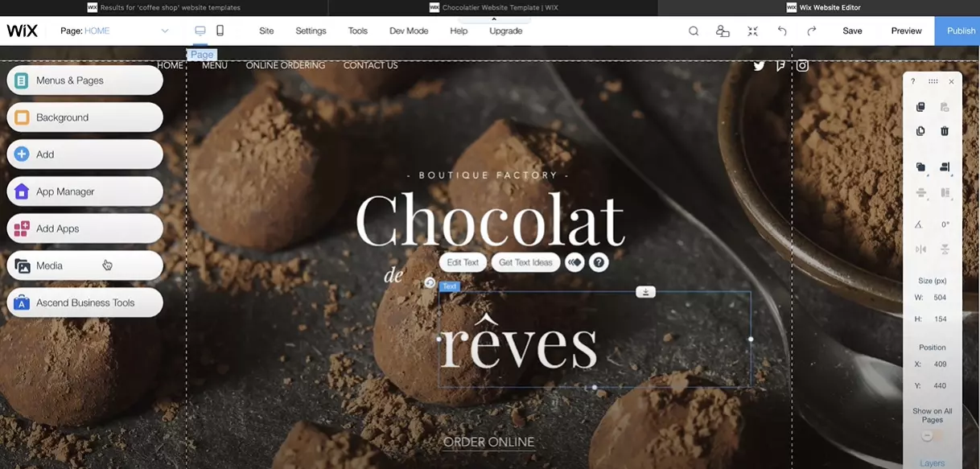Click the Delete trash icon in toolbar
The image size is (980, 469).
945,131
